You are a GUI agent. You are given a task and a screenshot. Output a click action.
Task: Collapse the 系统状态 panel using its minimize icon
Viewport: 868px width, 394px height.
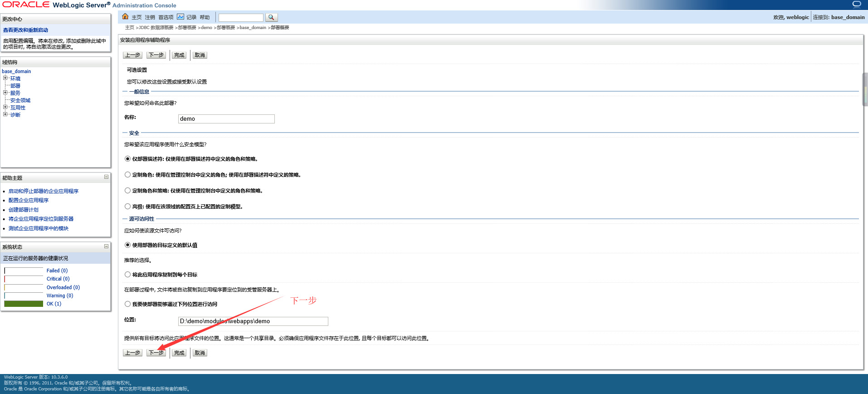106,246
